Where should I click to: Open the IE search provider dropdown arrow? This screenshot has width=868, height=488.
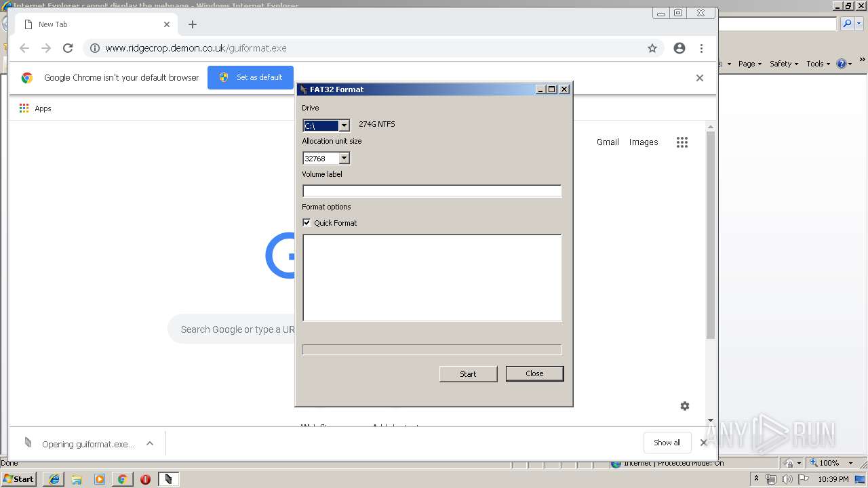(x=860, y=24)
